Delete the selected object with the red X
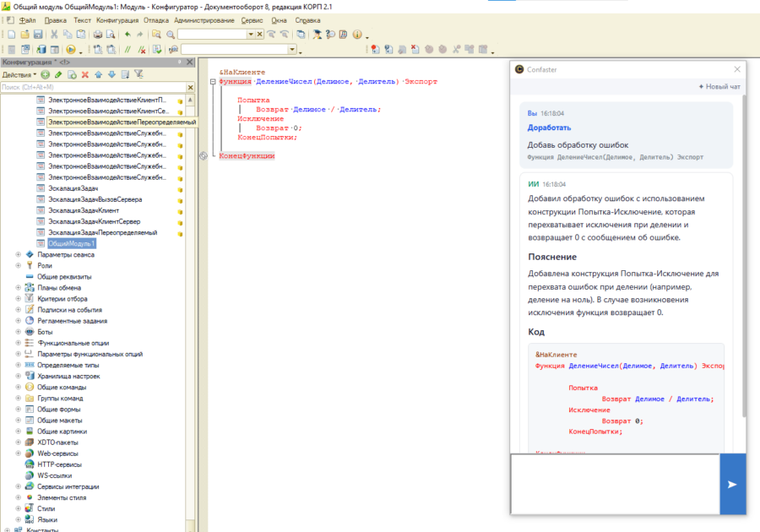This screenshot has width=760, height=532. [x=84, y=74]
